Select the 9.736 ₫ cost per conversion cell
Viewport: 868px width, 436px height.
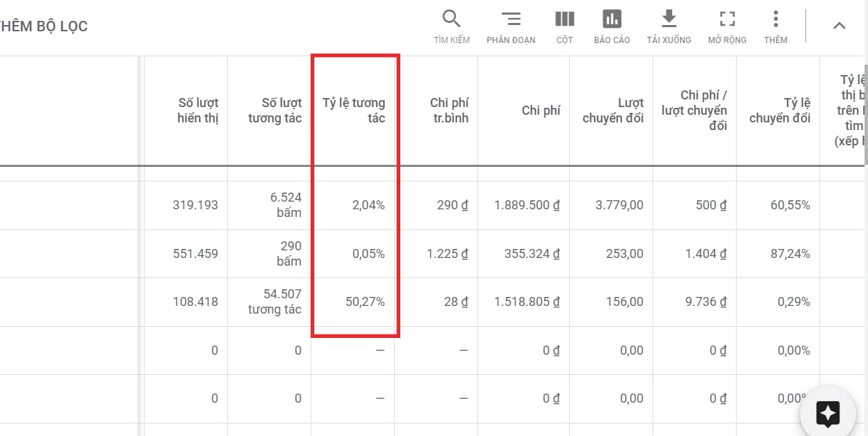pos(695,302)
